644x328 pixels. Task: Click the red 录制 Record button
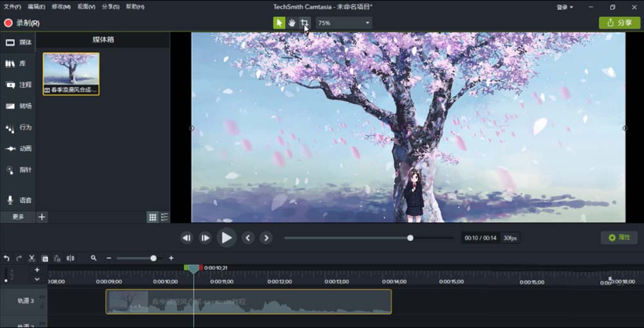coord(22,23)
